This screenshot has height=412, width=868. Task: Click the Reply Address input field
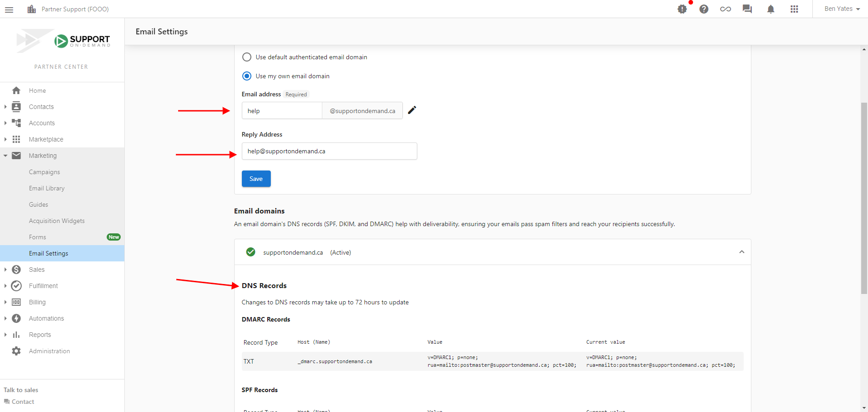click(329, 151)
